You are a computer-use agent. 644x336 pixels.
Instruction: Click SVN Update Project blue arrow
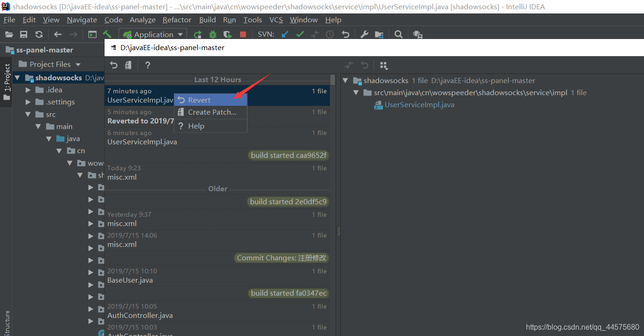click(x=285, y=34)
